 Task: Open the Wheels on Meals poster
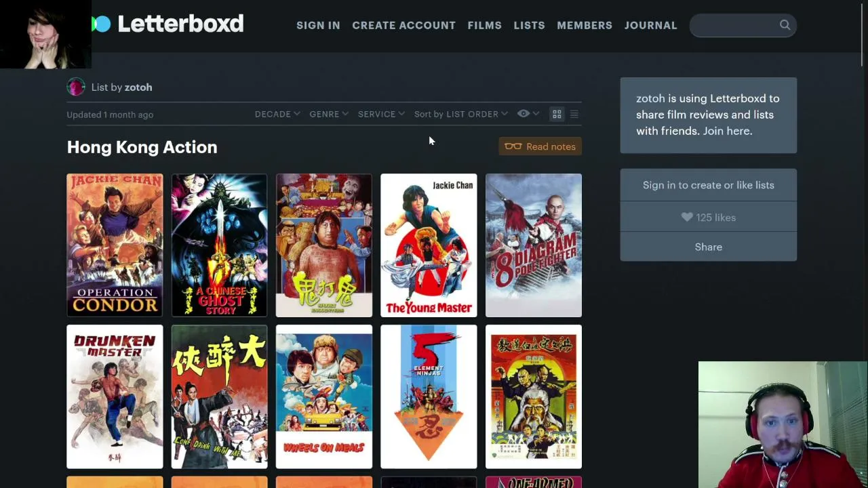point(324,396)
